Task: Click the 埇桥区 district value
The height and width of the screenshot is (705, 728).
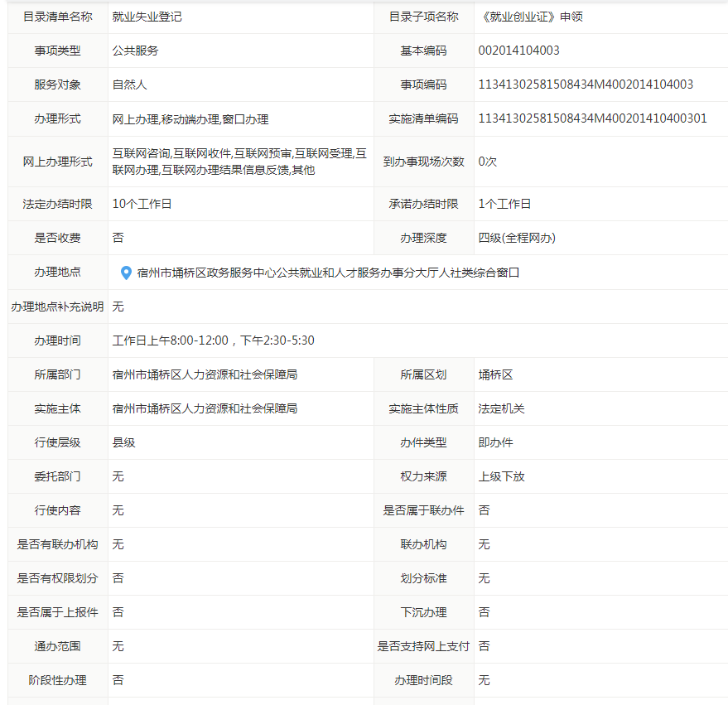Action: click(495, 374)
